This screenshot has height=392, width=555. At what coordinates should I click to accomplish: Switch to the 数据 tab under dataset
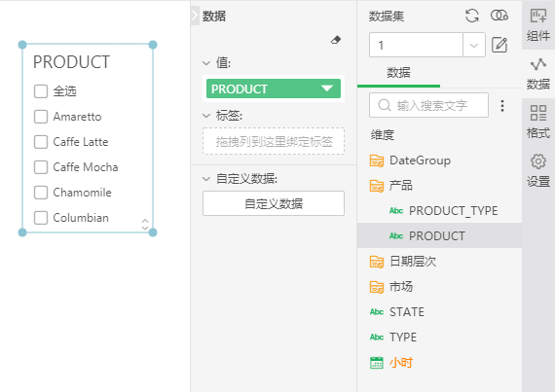click(x=398, y=73)
